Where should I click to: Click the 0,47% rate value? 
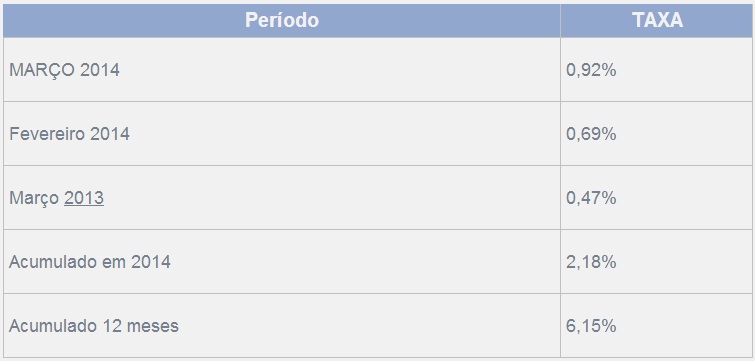click(591, 198)
